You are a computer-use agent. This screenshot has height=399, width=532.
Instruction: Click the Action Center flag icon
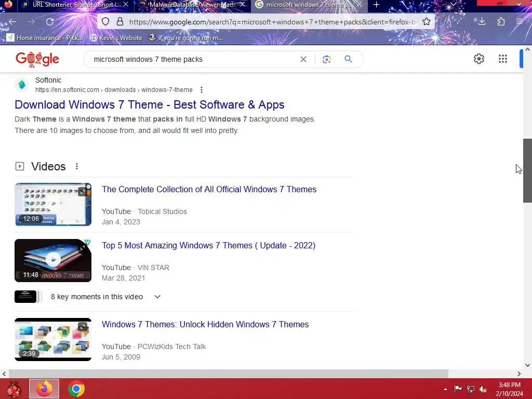pos(458,389)
